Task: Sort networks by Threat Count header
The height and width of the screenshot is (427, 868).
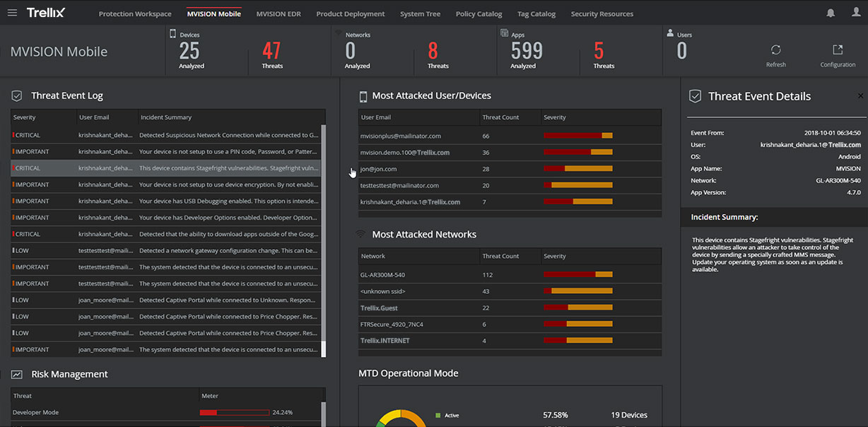Action: [500, 256]
